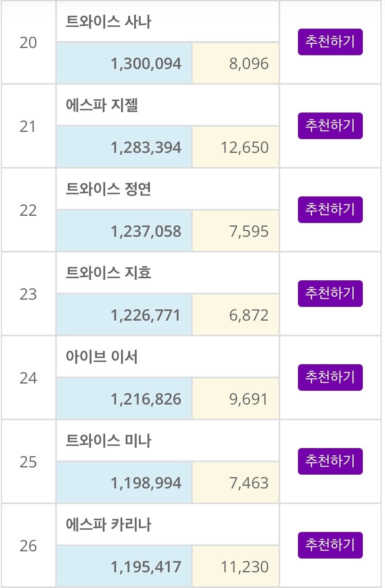The image size is (385, 588).
Task: Open the 트와이스 사나 name link
Action: tap(108, 22)
